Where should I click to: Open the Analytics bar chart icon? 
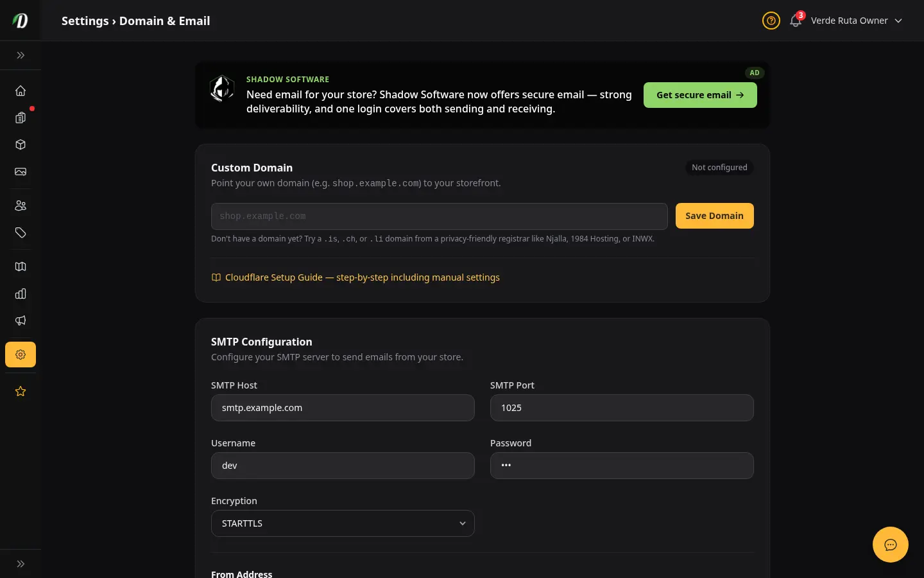click(x=21, y=293)
